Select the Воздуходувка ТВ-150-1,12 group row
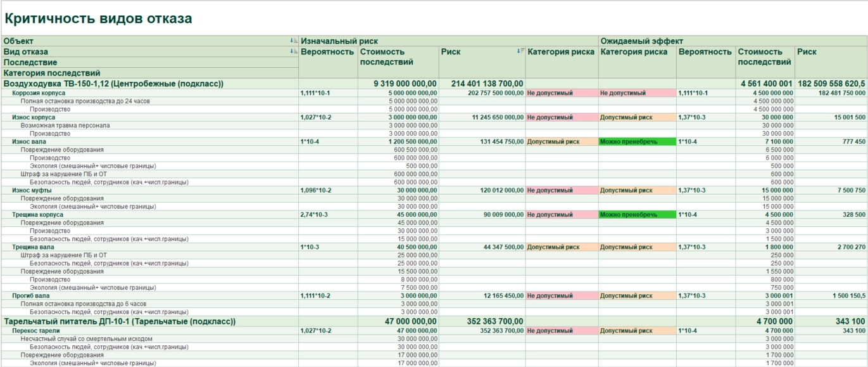The height and width of the screenshot is (367, 868). point(114,84)
